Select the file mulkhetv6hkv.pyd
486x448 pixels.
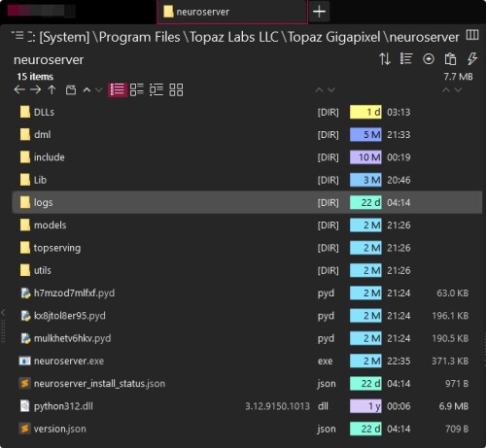click(x=247, y=338)
